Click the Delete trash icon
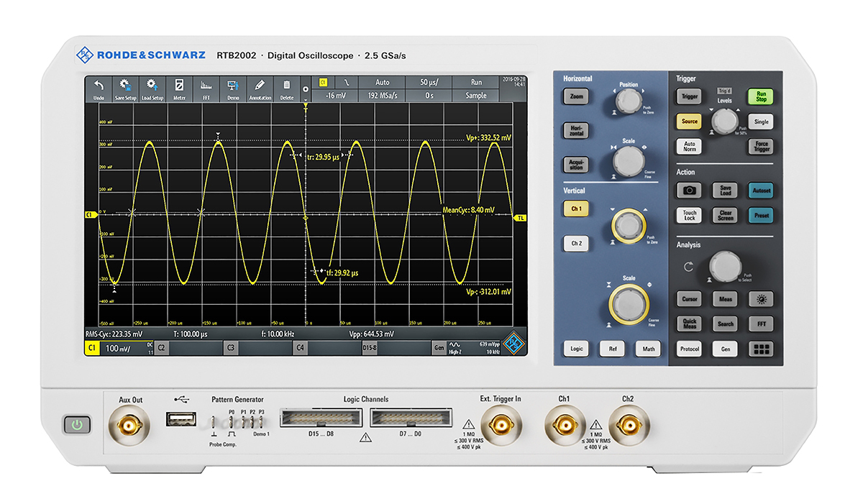Viewport: 863px width, 504px height. (286, 88)
